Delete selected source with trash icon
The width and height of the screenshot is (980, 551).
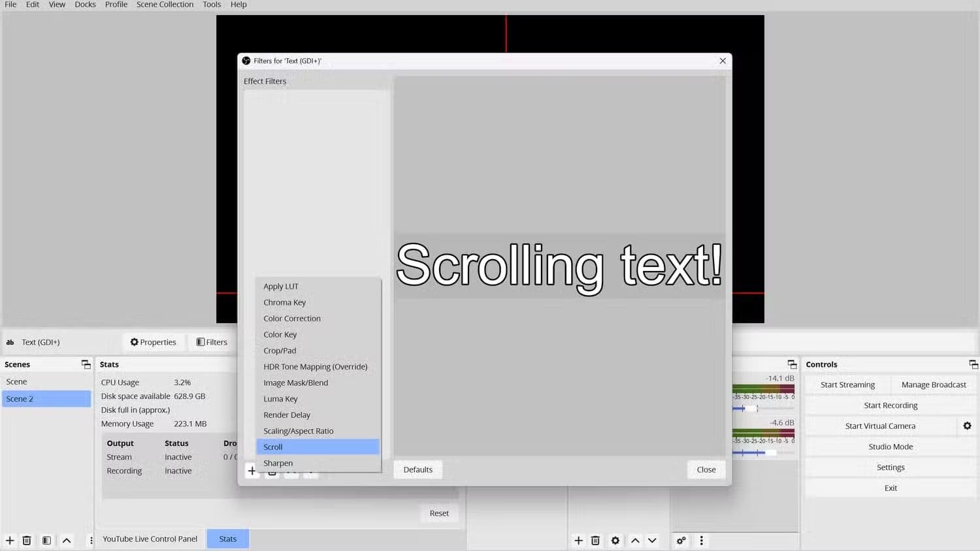point(595,541)
